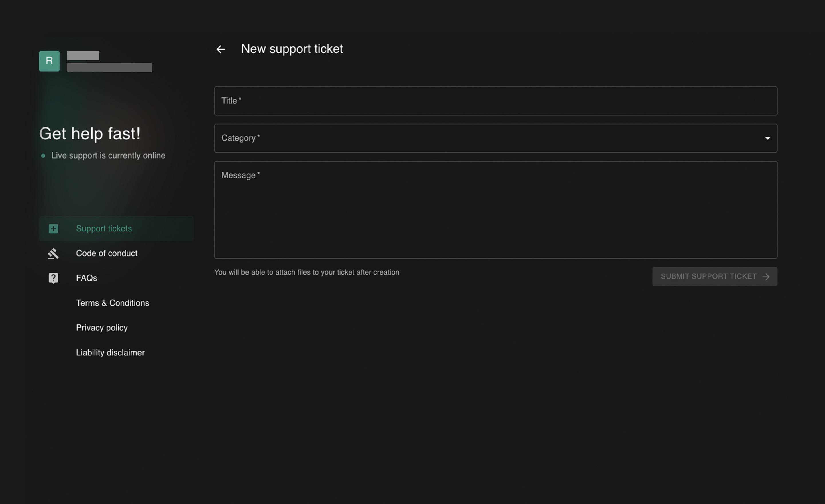The image size is (825, 504).
Task: Click the New support ticket heading
Action: tap(292, 49)
